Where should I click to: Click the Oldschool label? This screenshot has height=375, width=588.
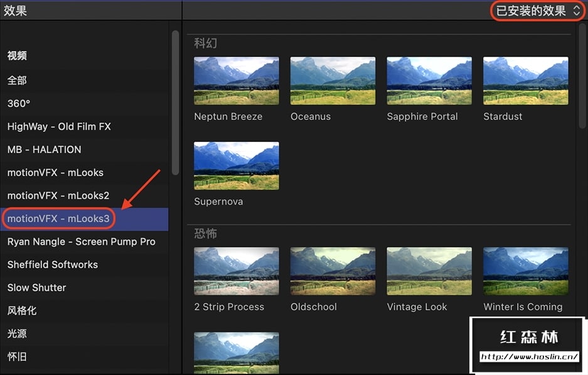coord(314,307)
